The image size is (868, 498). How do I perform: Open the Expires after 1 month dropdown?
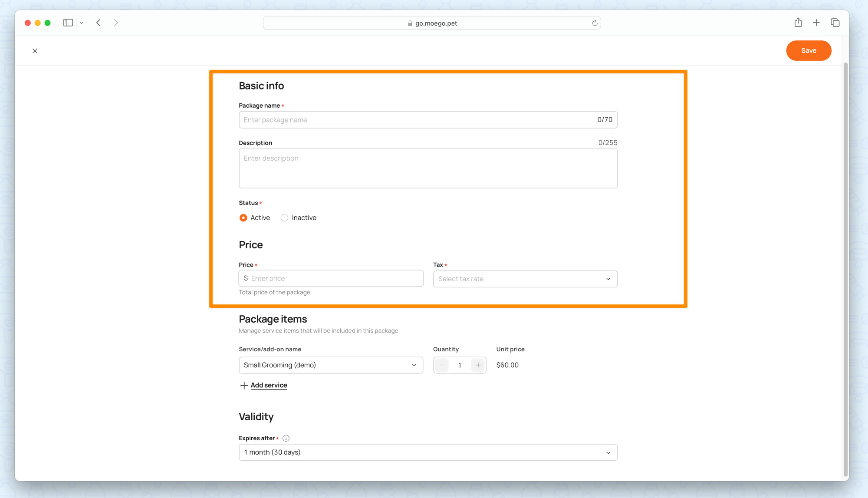pos(427,452)
